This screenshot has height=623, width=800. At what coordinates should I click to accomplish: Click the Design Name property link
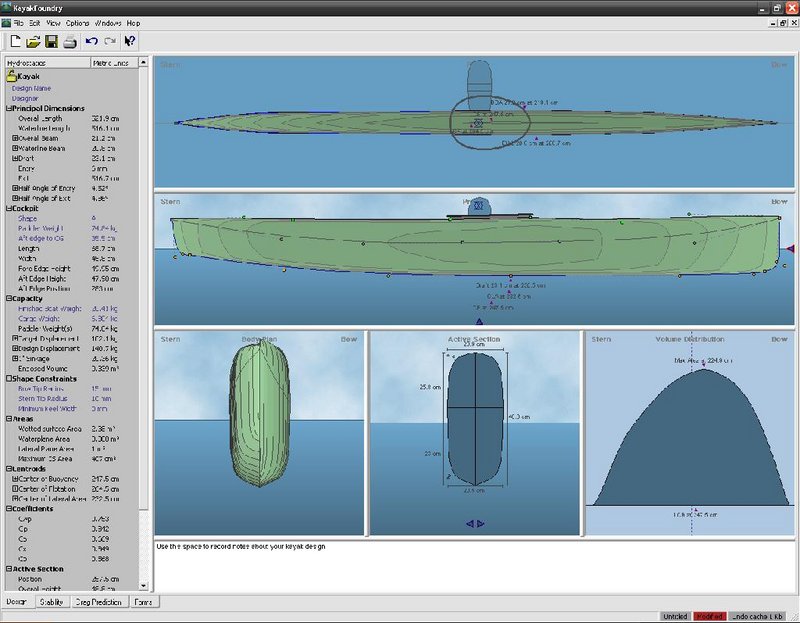pos(31,88)
